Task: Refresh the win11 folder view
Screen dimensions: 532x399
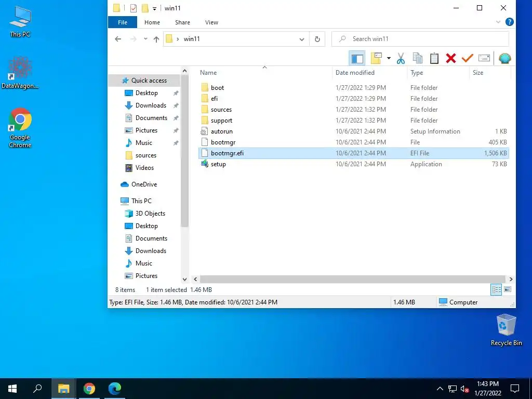Action: pyautogui.click(x=317, y=39)
